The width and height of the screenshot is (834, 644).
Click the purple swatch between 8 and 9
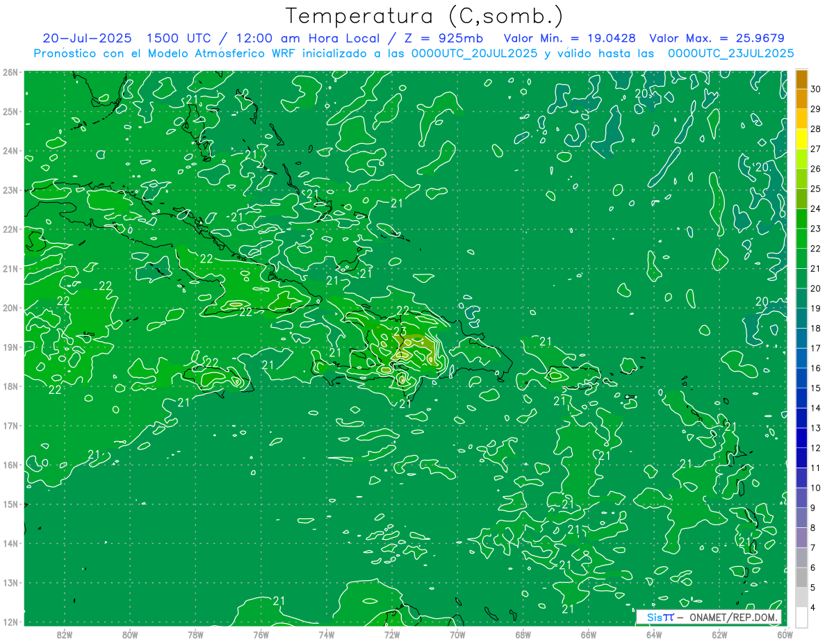(x=801, y=518)
